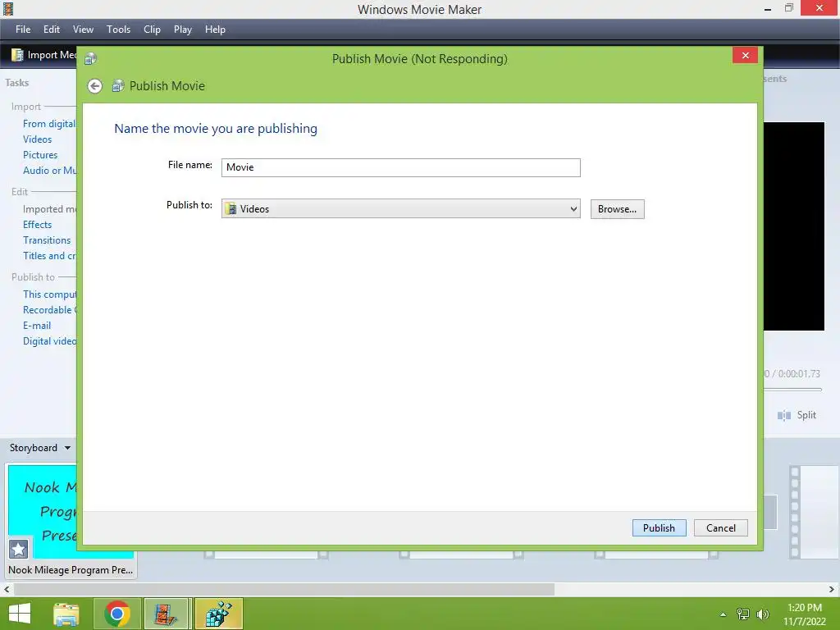The image size is (840, 630).
Task: Open Transitions under Edit tasks
Action: [47, 240]
